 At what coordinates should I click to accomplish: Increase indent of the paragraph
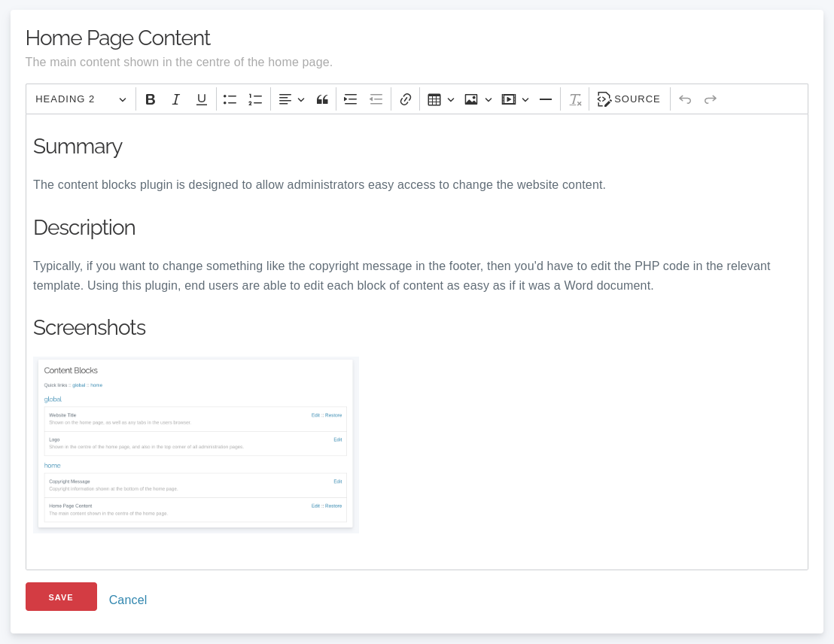tap(351, 99)
